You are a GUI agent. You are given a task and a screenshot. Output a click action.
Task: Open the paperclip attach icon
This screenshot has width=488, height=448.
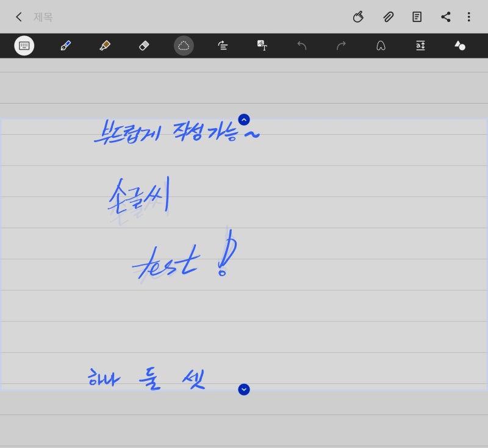[x=388, y=17]
